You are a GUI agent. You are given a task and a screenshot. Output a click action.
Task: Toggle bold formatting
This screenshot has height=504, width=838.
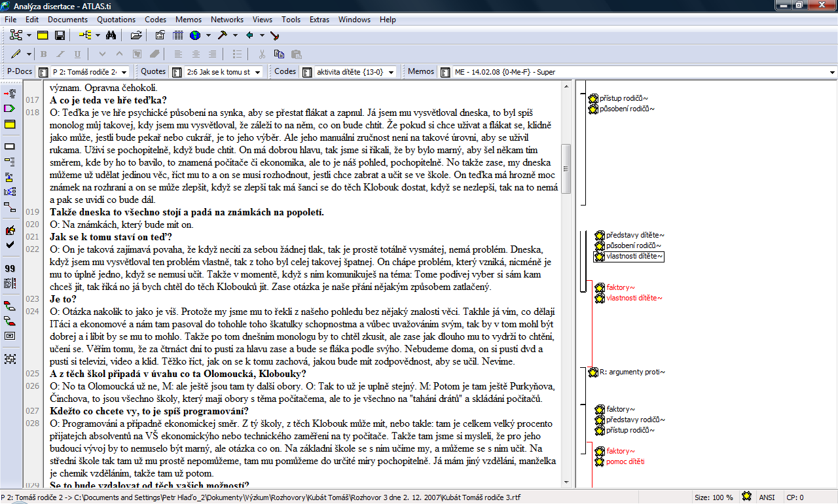(x=44, y=54)
